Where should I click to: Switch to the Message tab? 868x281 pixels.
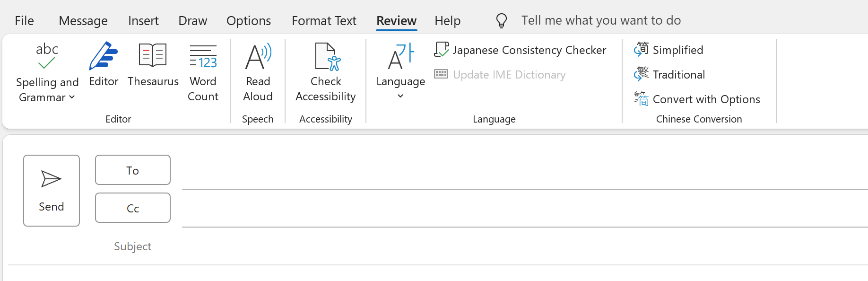tap(83, 21)
